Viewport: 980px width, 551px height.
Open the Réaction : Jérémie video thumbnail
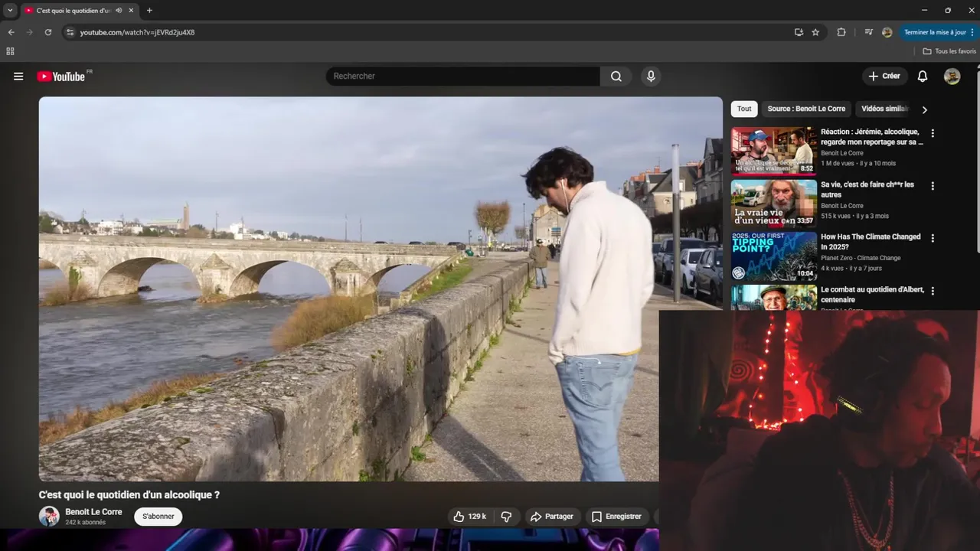[774, 151]
